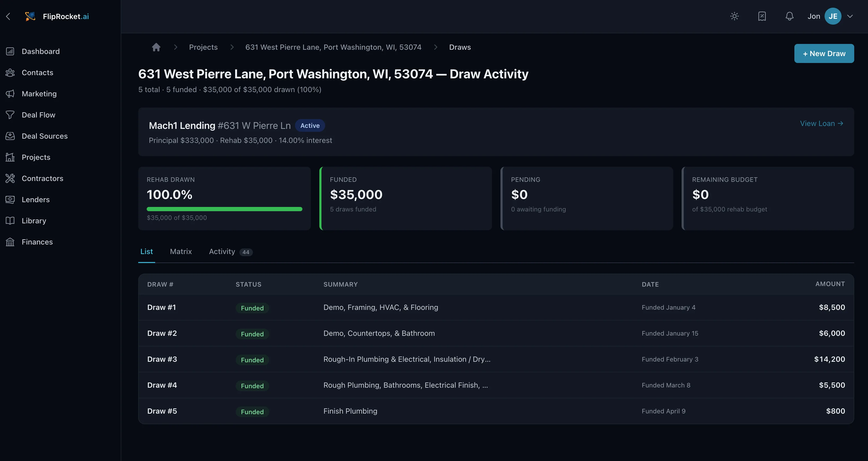
Task: Open Projects in sidebar
Action: coord(36,157)
